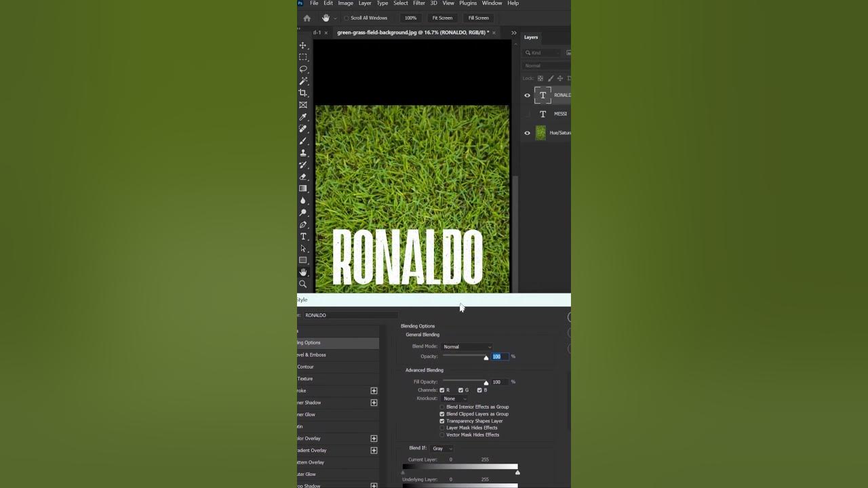Open the Layer menu
Screen dimensions: 868x488
point(365,3)
